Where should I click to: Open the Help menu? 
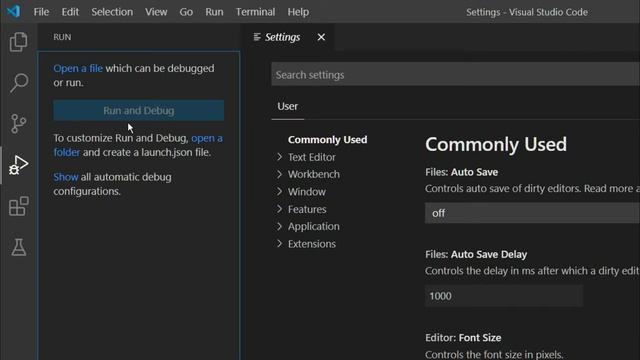point(298,12)
